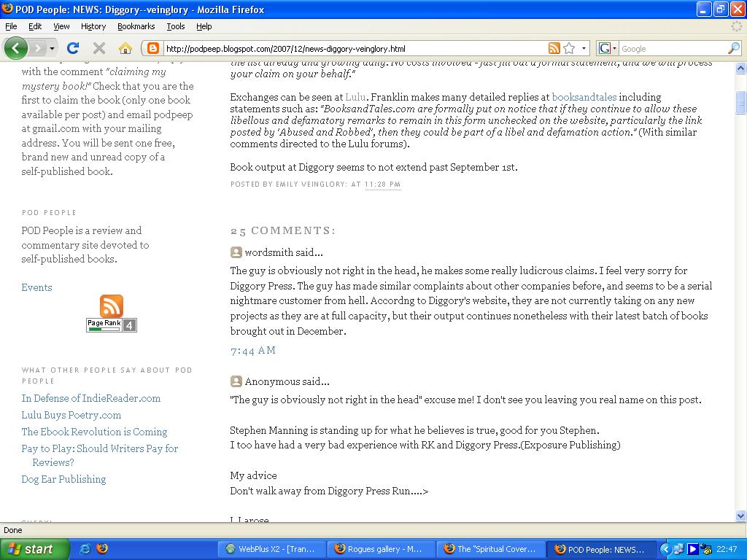Screen dimensions: 747x560
Task: Reload the page with the Refresh icon
Action: (x=73, y=48)
